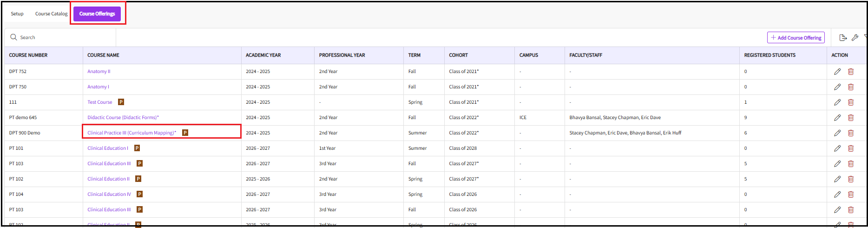Open the wrench settings tool
This screenshot has height=228, width=868.
coord(855,38)
